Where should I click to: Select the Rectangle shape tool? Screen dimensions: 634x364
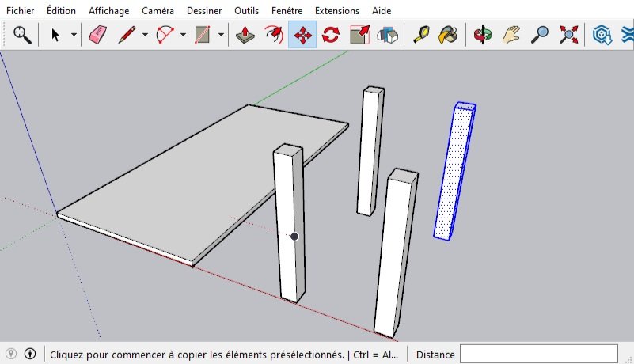202,35
